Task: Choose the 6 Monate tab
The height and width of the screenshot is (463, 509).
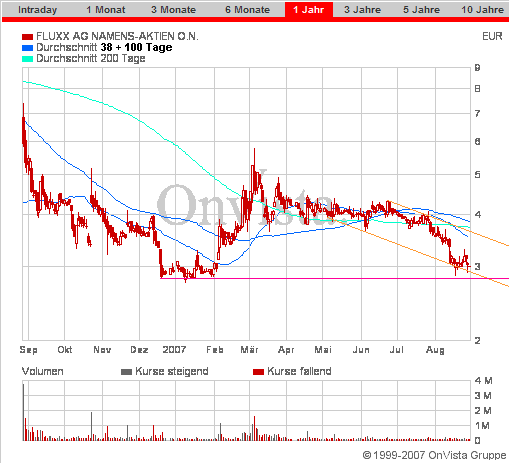Action: coord(247,10)
